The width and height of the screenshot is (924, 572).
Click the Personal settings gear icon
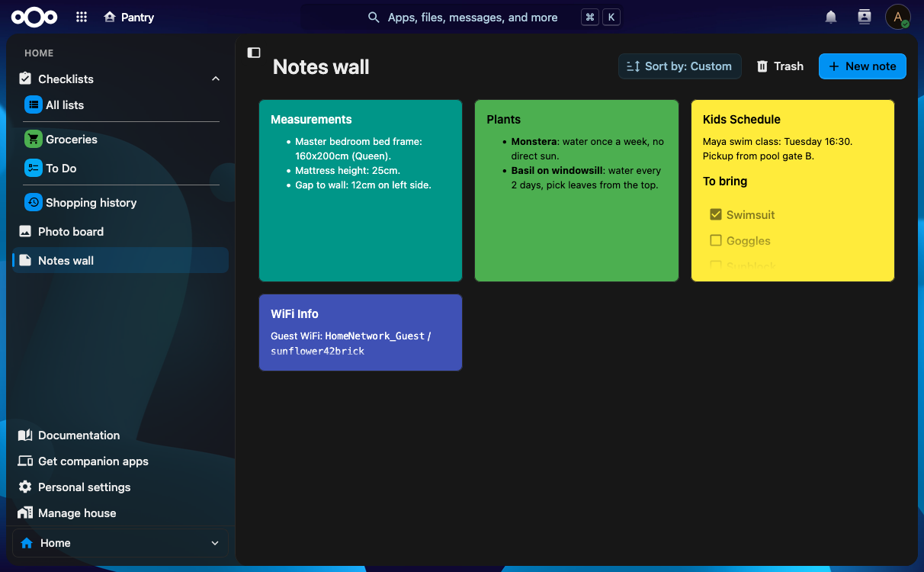point(25,487)
